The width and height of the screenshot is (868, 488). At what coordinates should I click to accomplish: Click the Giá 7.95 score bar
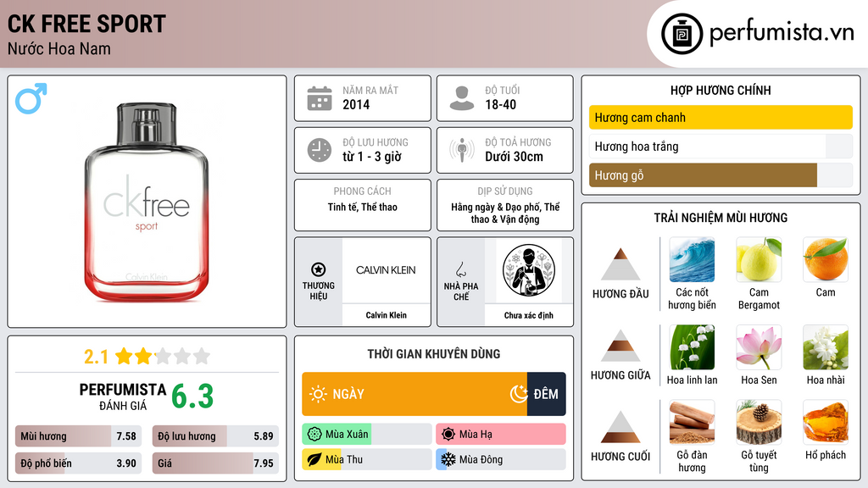click(215, 463)
